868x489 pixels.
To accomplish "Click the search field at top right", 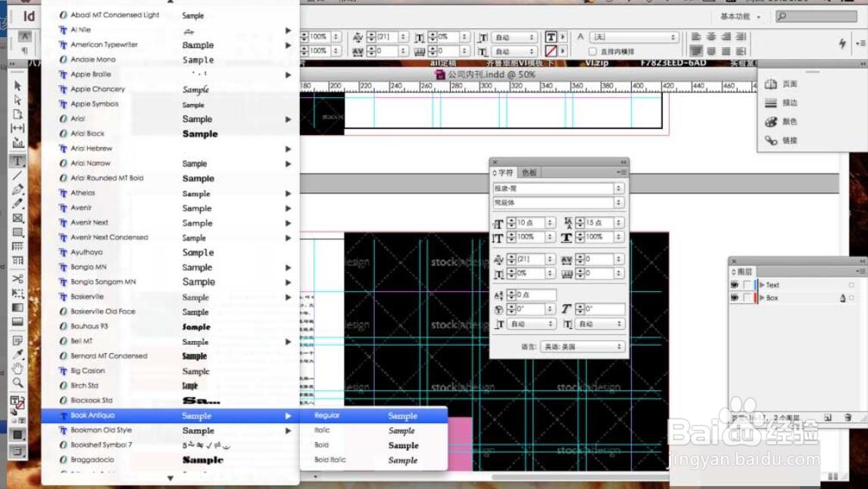I will [x=817, y=17].
